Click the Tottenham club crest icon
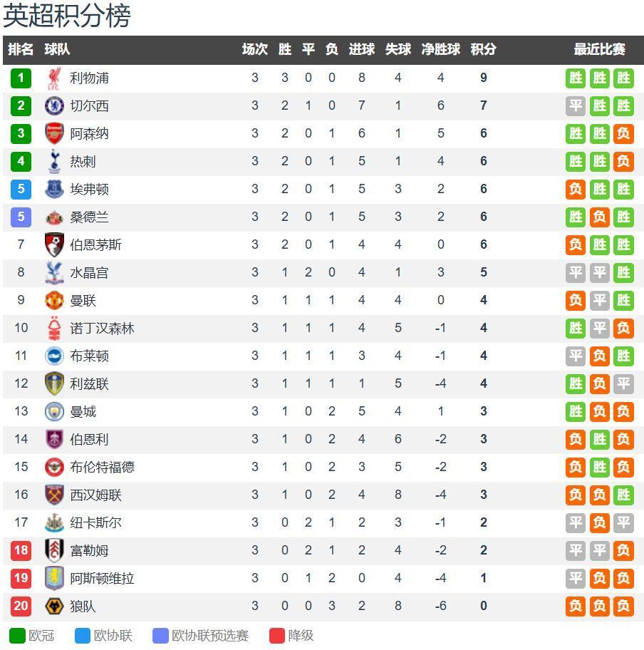 [x=54, y=161]
